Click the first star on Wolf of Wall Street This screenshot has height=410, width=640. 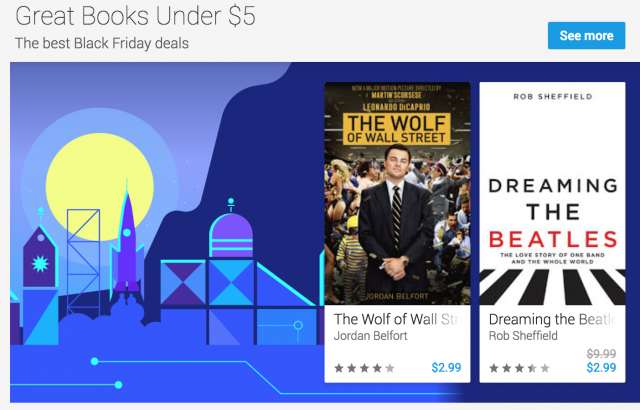click(339, 368)
